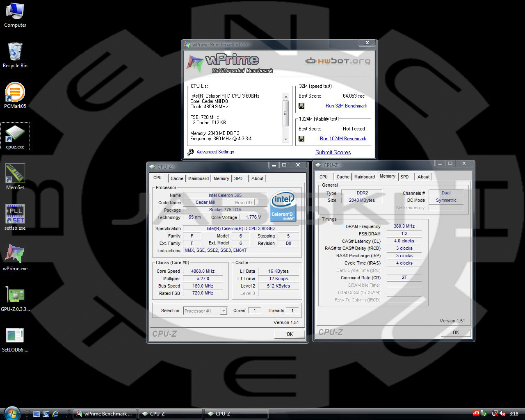Click the hwbot.org logo in wPrime
The width and height of the screenshot is (525, 420).
[338, 61]
